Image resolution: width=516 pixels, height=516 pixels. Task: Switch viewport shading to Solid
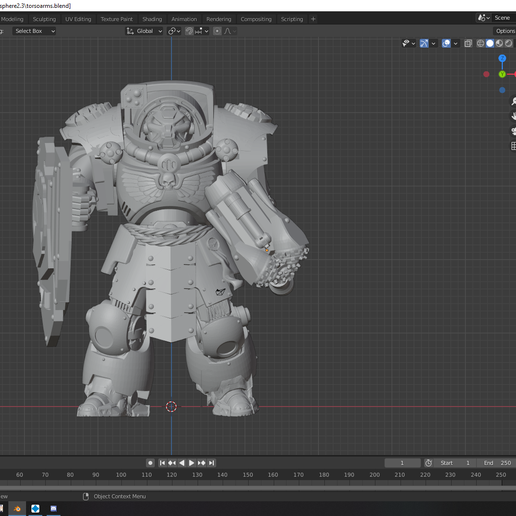click(490, 43)
